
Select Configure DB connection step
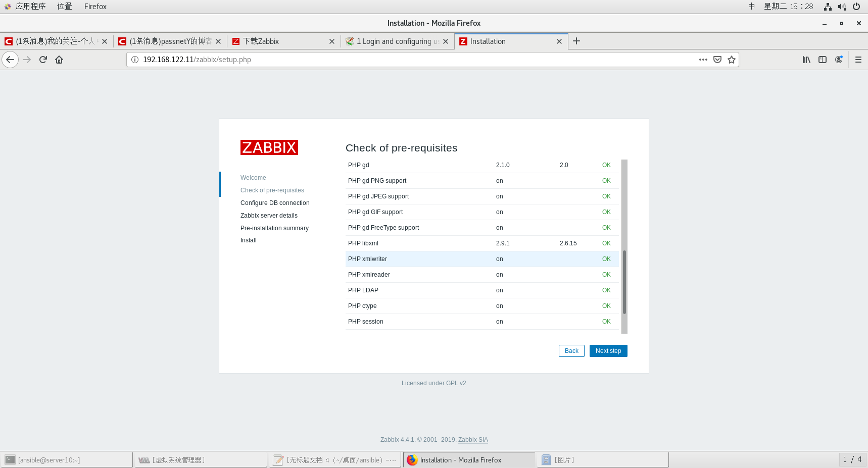pos(275,203)
